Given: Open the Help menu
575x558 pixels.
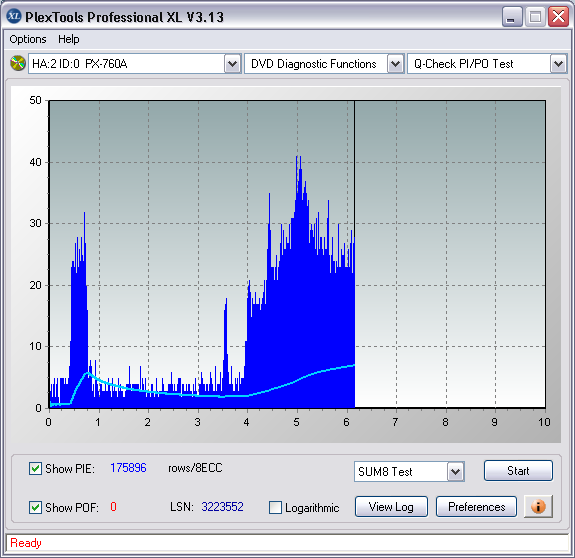Looking at the screenshot, I should click(69, 39).
